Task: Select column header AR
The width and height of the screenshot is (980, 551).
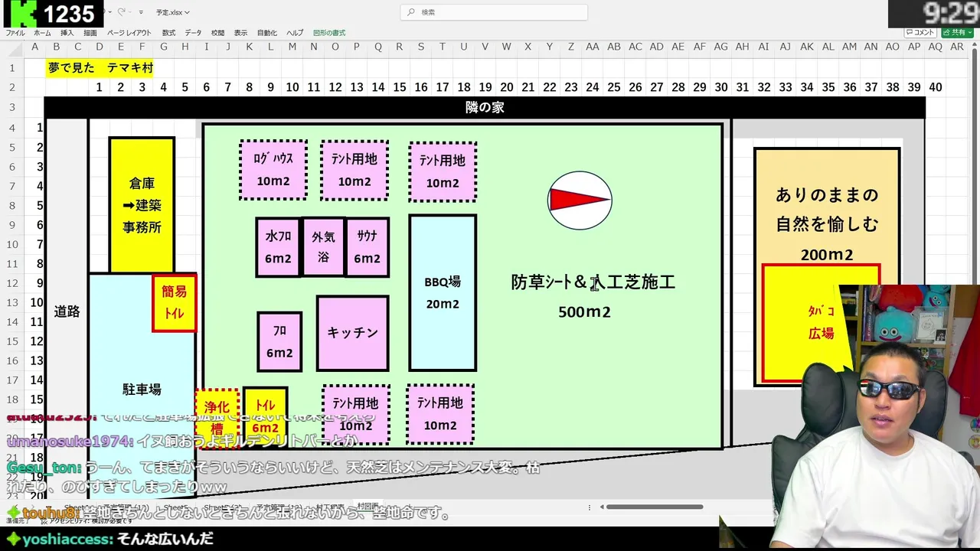Action: (956, 47)
